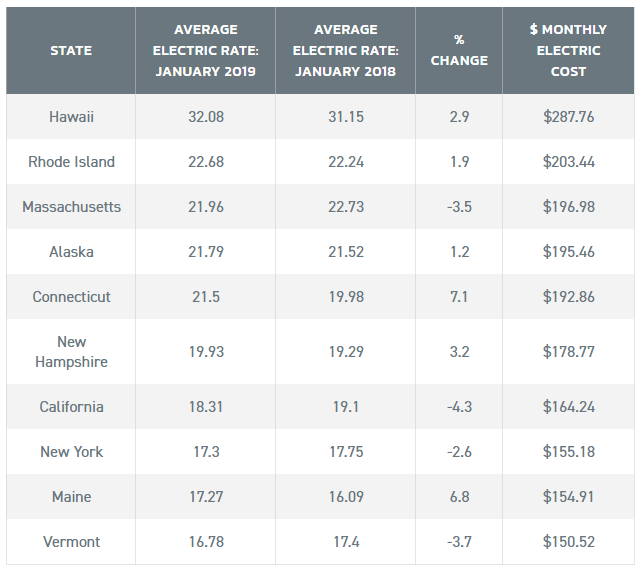
Task: Select the New Hampshire state cell
Action: [x=71, y=352]
